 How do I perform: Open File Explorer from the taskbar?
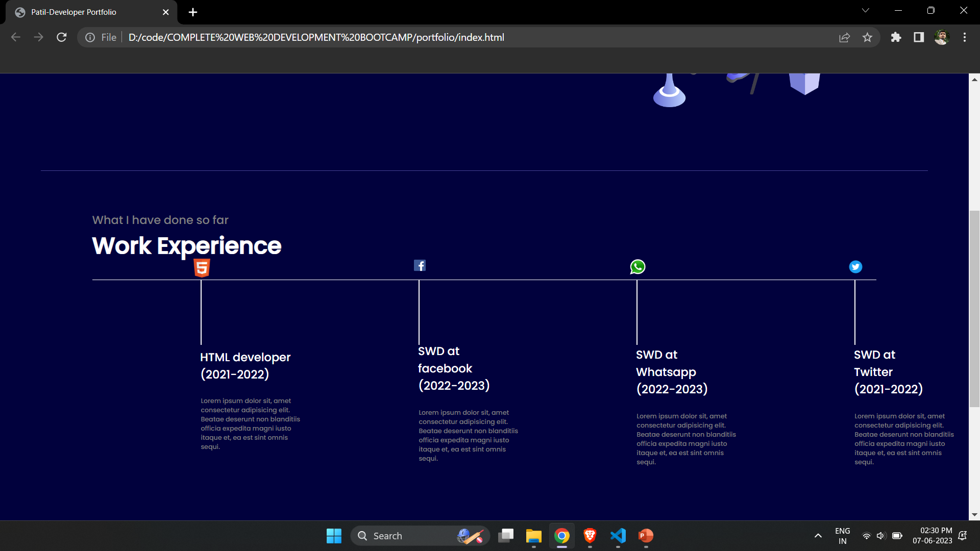coord(534,536)
